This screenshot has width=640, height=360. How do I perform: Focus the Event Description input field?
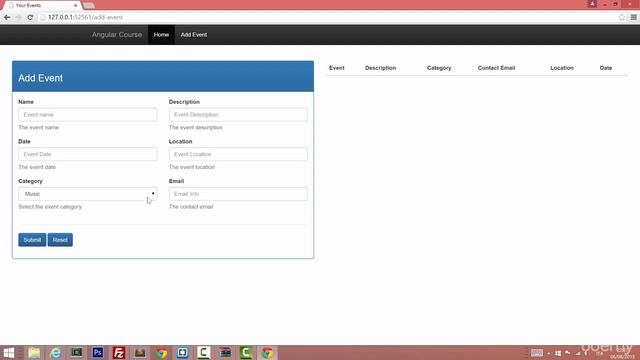click(238, 115)
